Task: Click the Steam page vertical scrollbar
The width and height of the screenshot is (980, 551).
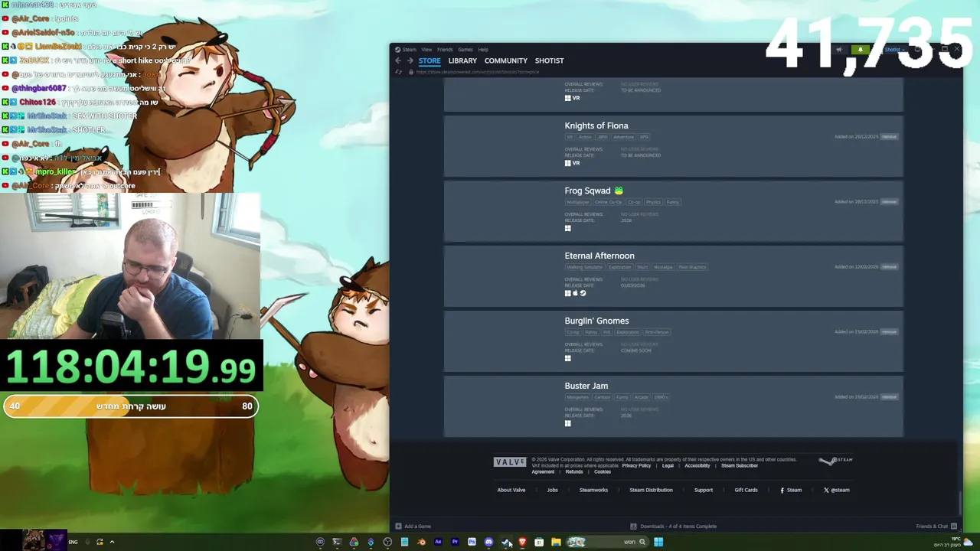Action: [x=960, y=504]
